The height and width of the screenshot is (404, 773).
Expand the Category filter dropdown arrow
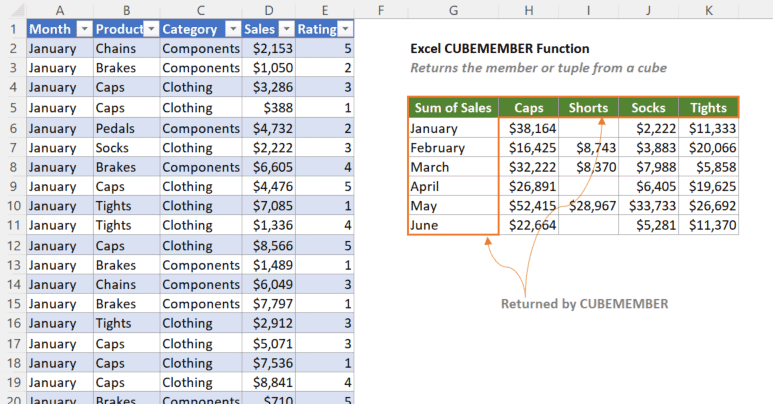pos(231,29)
